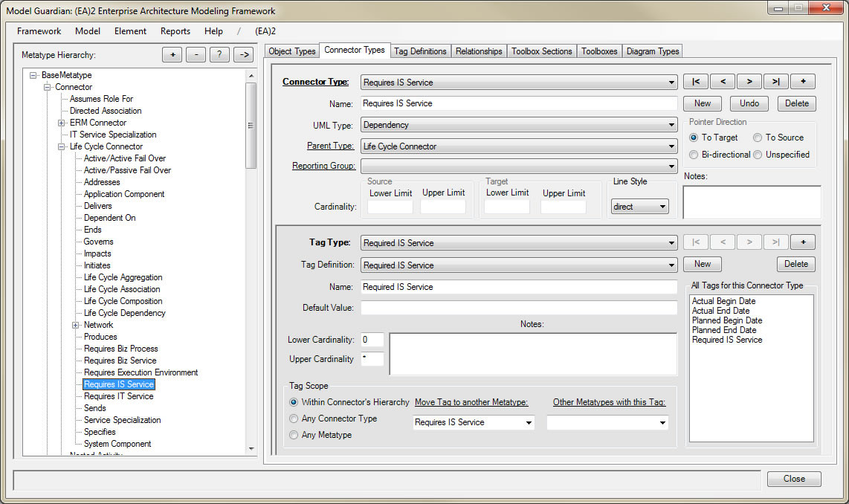Choose Any Metatype tag scope
Image resolution: width=849 pixels, height=504 pixels.
[294, 435]
